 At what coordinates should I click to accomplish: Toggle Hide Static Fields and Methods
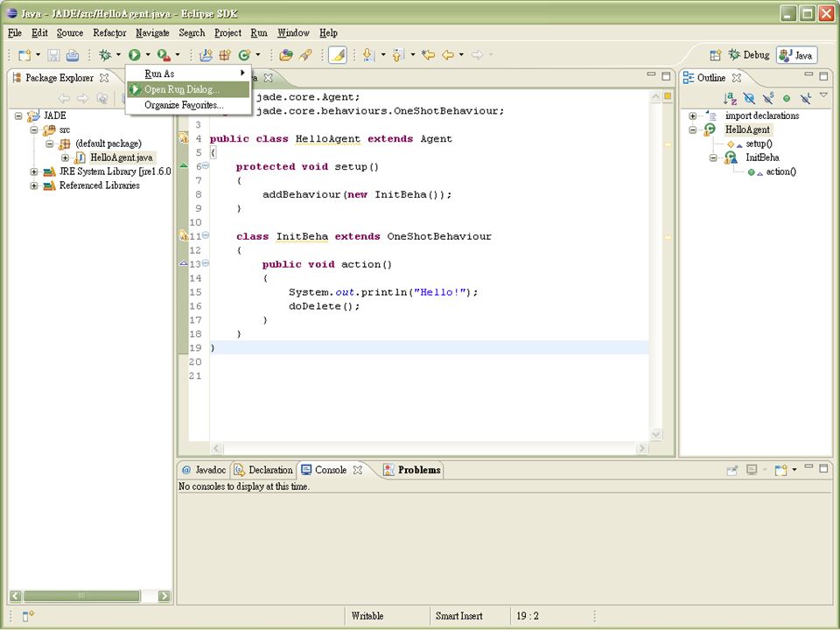(767, 99)
